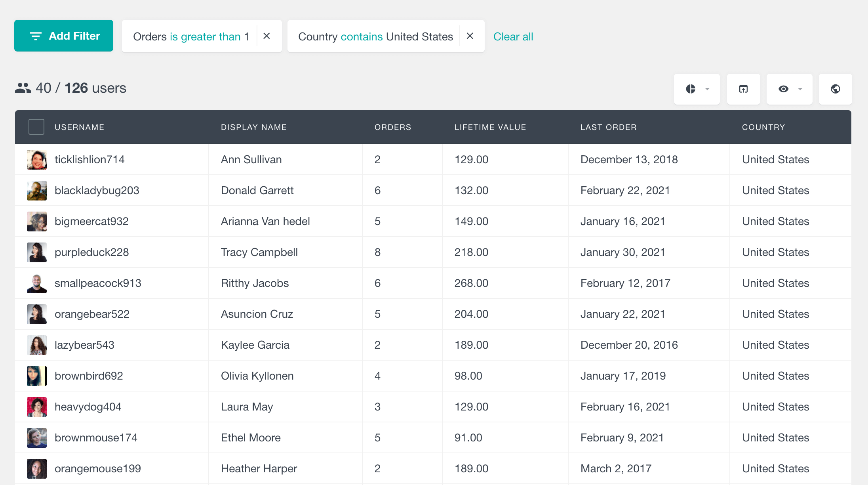
Task: Open user ticklishlion714
Action: 89,159
